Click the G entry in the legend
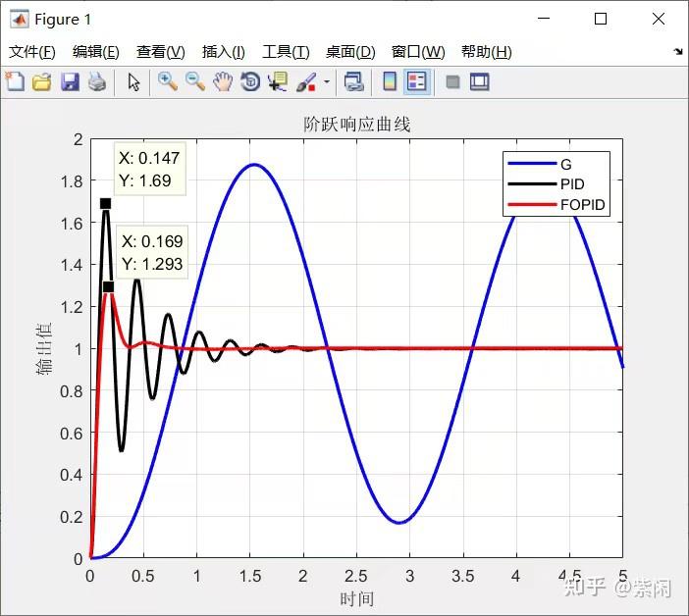Image resolution: width=689 pixels, height=616 pixels. [x=566, y=164]
